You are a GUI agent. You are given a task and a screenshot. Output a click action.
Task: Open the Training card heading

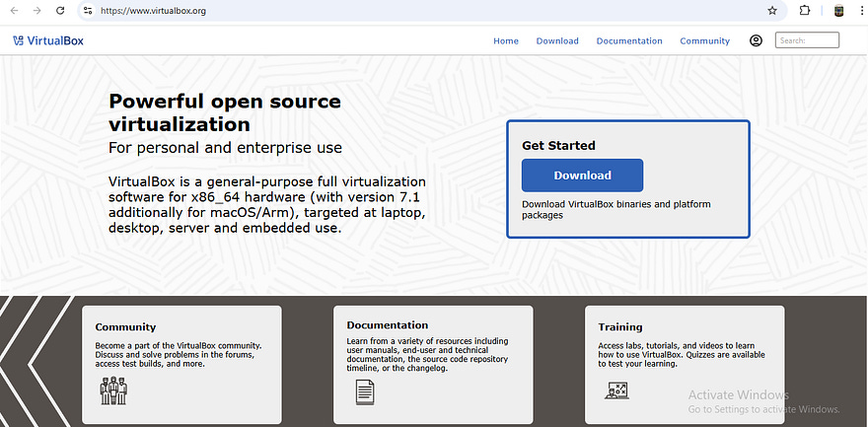click(x=620, y=326)
